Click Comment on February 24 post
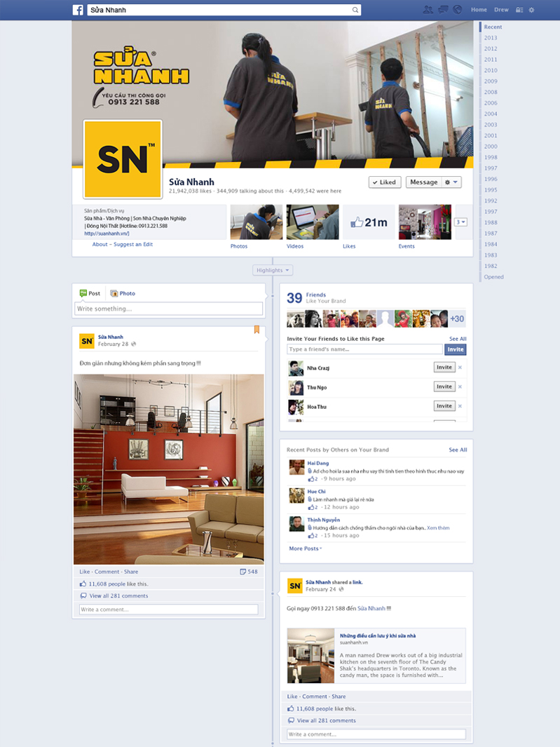 (315, 696)
